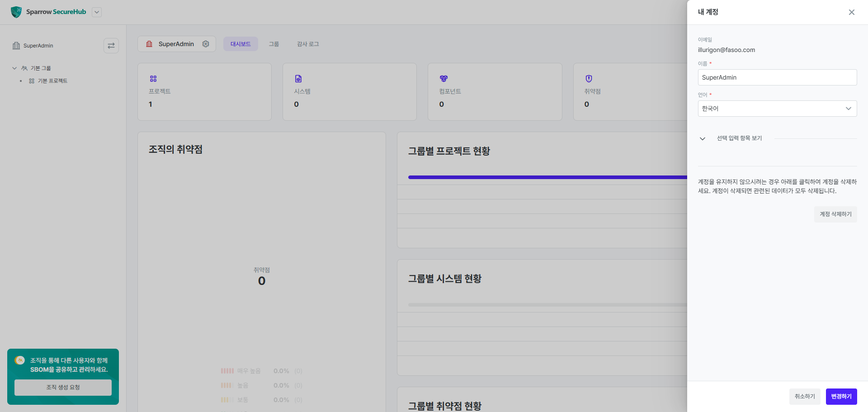The width and height of the screenshot is (868, 412).
Task: Close the 내 계정 panel
Action: pyautogui.click(x=852, y=12)
